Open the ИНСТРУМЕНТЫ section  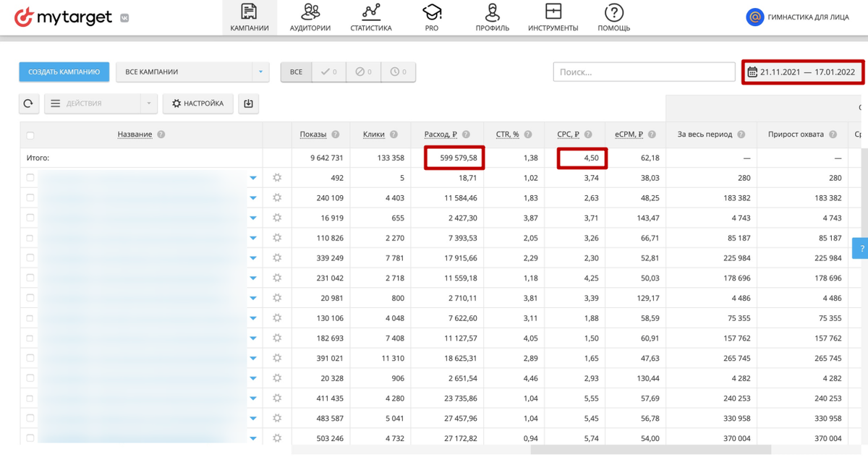click(x=553, y=17)
